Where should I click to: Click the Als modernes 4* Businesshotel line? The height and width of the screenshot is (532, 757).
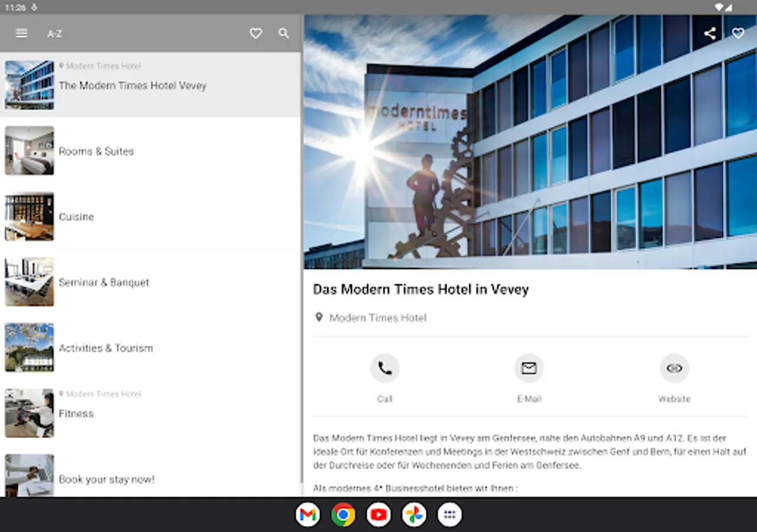coord(415,489)
